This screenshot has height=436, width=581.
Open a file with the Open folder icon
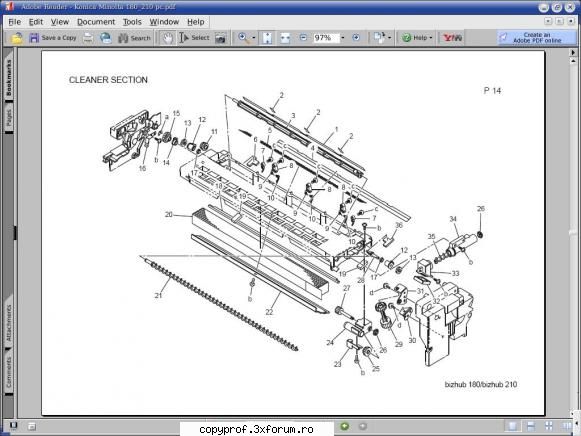tap(17, 38)
